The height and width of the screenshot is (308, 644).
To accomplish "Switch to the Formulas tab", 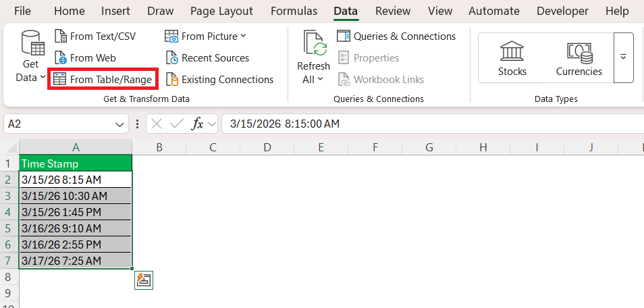I will (294, 11).
